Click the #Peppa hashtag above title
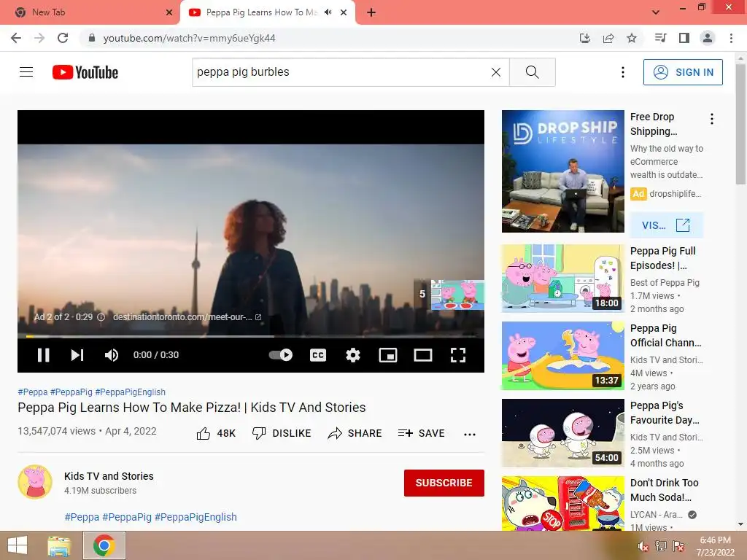 [32, 392]
